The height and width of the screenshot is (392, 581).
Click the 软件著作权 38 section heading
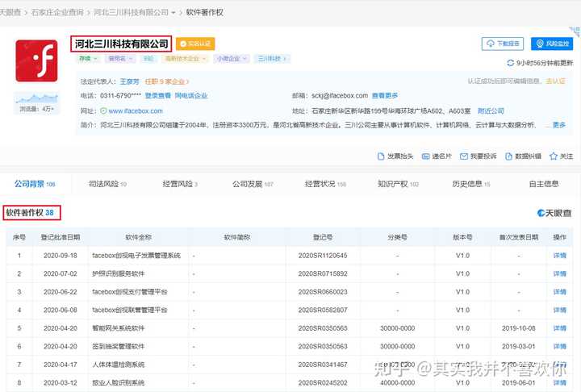point(31,213)
